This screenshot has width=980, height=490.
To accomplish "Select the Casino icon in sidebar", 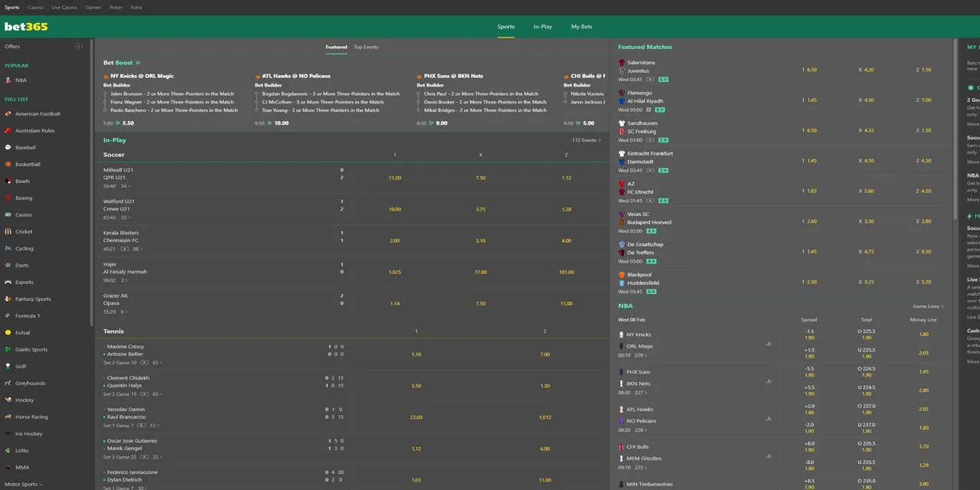I will (8, 214).
